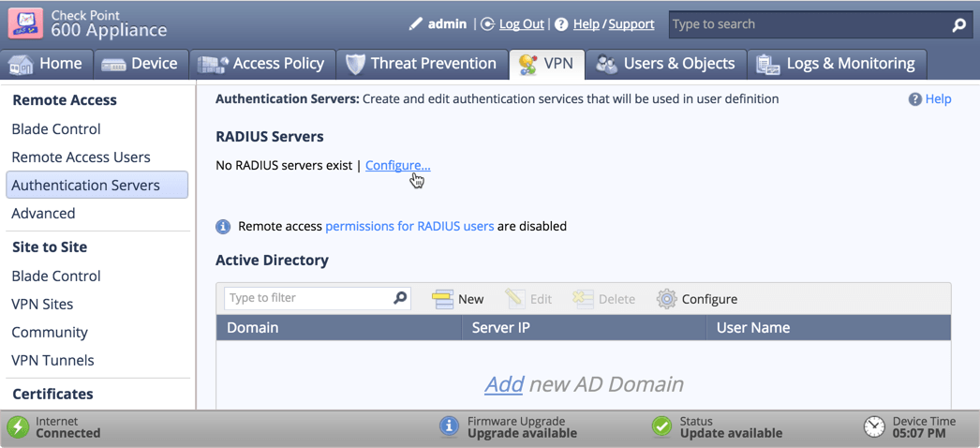Select Blade Control under Site to Site

click(56, 276)
